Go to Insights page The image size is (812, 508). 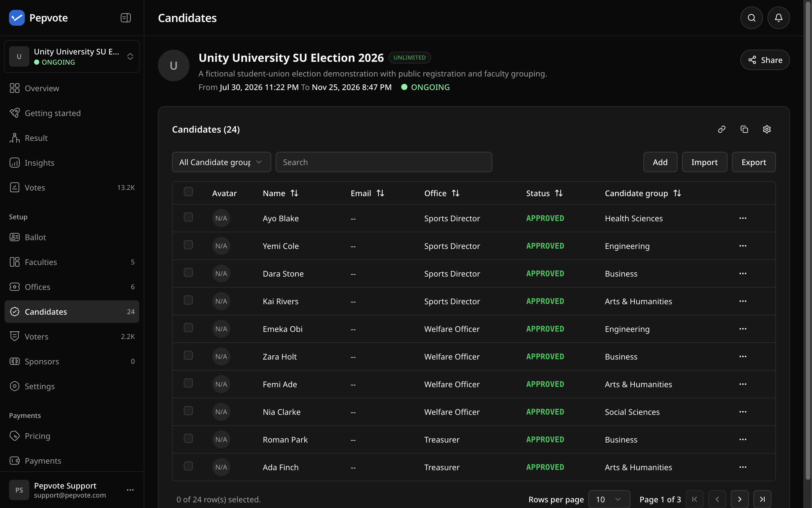72,163
